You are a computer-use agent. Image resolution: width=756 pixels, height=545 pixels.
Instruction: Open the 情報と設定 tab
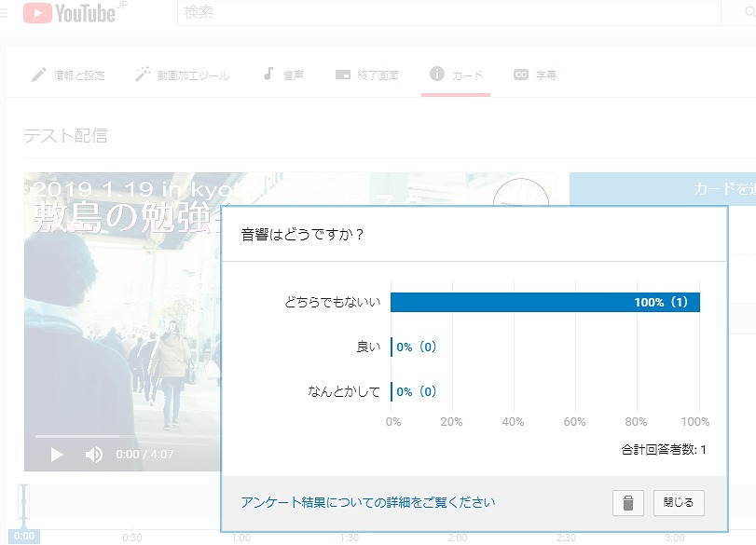pyautogui.click(x=68, y=75)
